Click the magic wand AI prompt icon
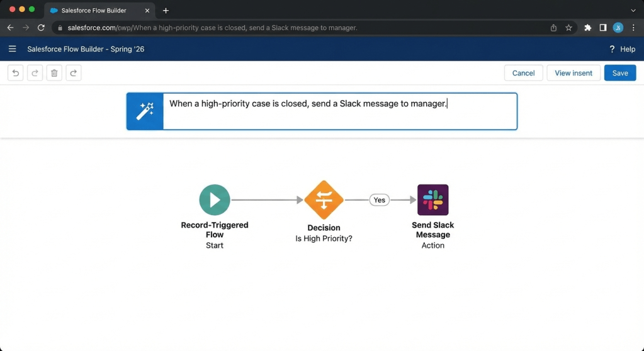Screen dimensions: 644x351 pyautogui.click(x=145, y=111)
